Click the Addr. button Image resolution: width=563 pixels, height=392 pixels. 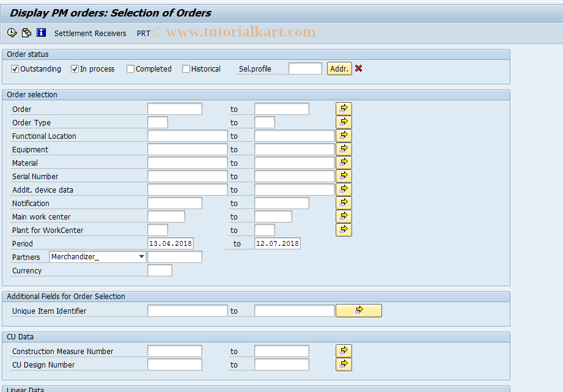[339, 68]
